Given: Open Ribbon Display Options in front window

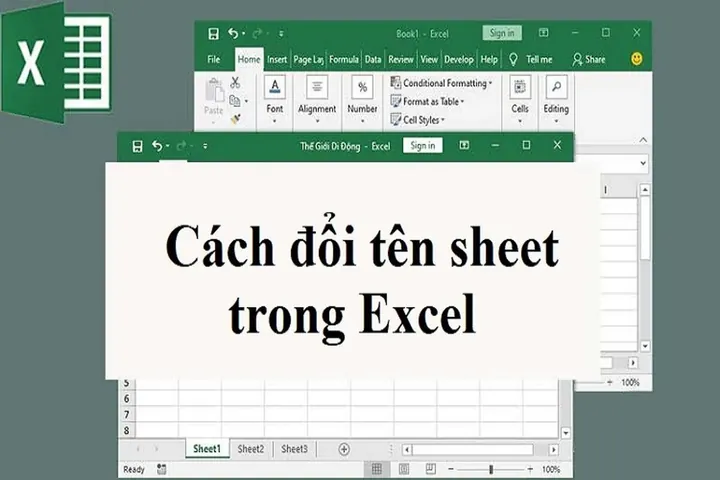Looking at the screenshot, I should click(x=464, y=145).
